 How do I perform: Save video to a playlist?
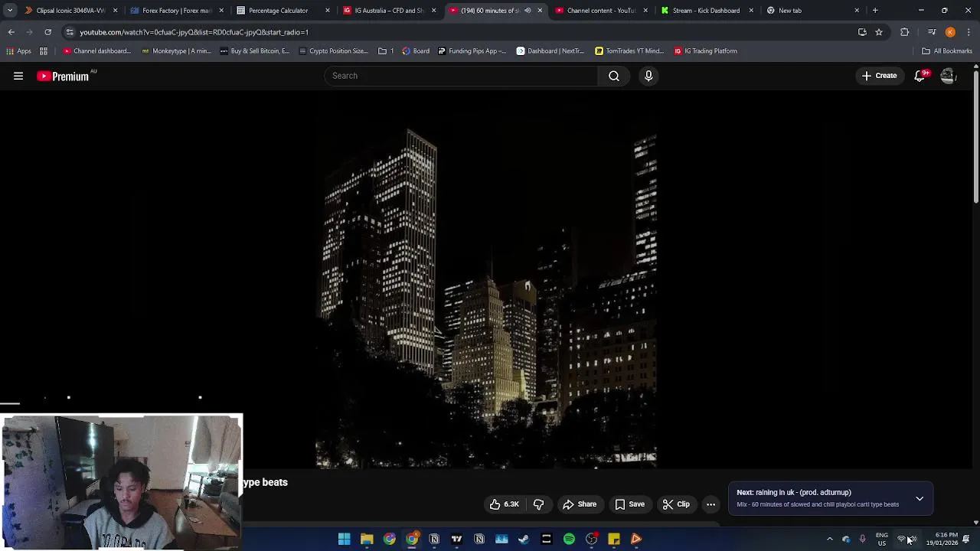coord(629,504)
